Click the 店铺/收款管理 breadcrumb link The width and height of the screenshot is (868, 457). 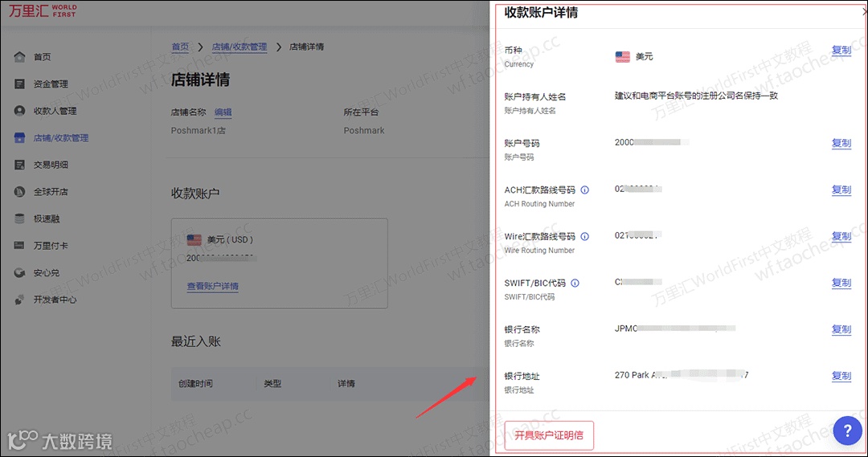[x=240, y=47]
